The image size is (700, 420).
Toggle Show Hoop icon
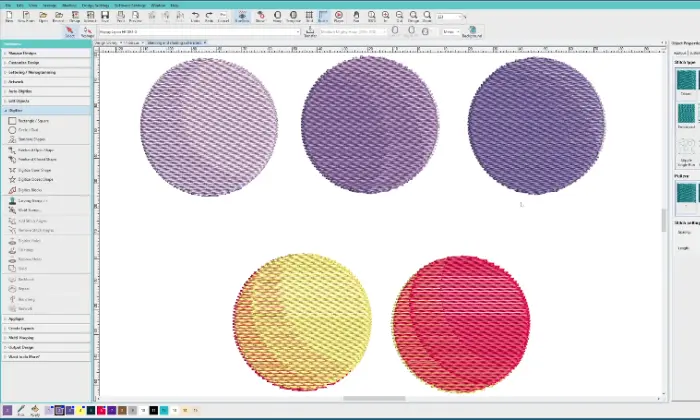pos(277,17)
